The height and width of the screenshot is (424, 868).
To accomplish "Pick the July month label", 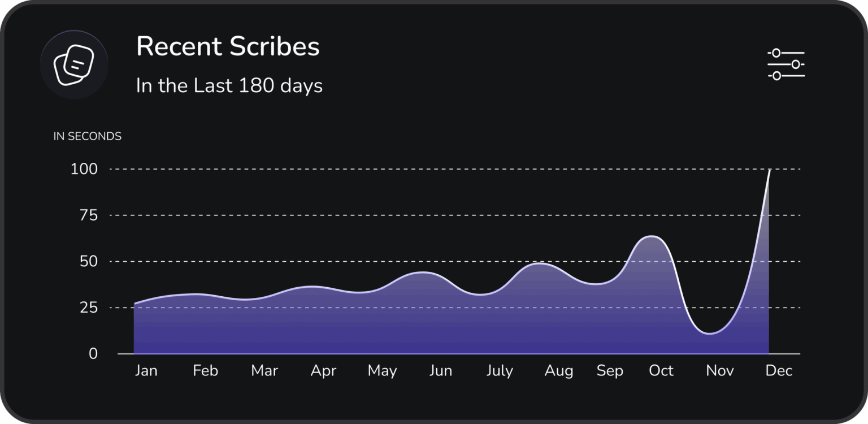I will [x=500, y=371].
